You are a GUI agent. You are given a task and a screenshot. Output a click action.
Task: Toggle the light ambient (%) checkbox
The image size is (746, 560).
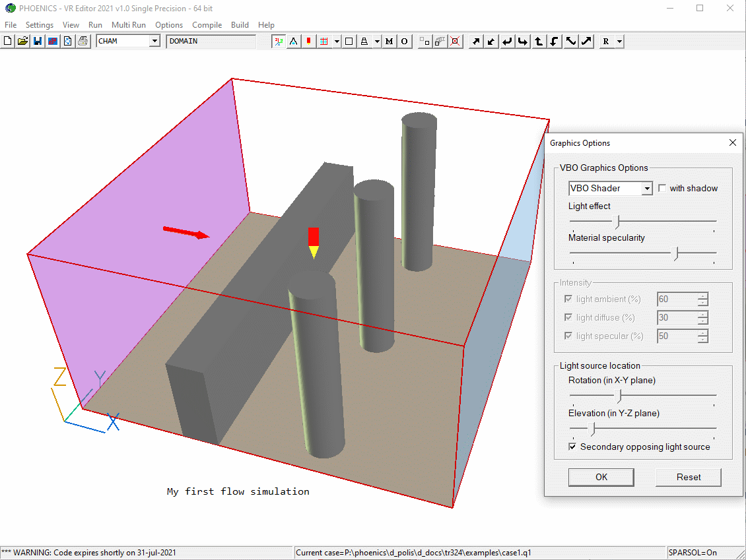pos(568,299)
